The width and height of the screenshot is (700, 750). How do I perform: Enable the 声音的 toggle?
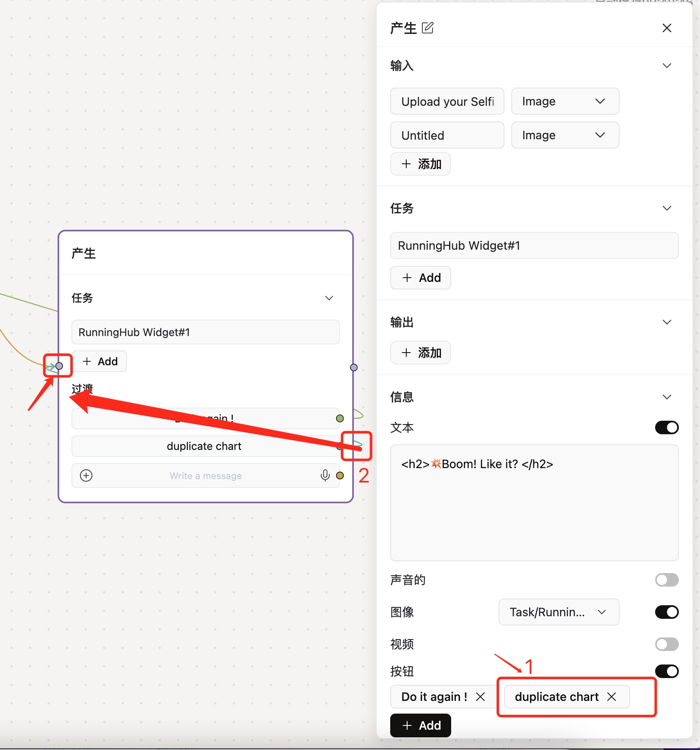[x=667, y=580]
